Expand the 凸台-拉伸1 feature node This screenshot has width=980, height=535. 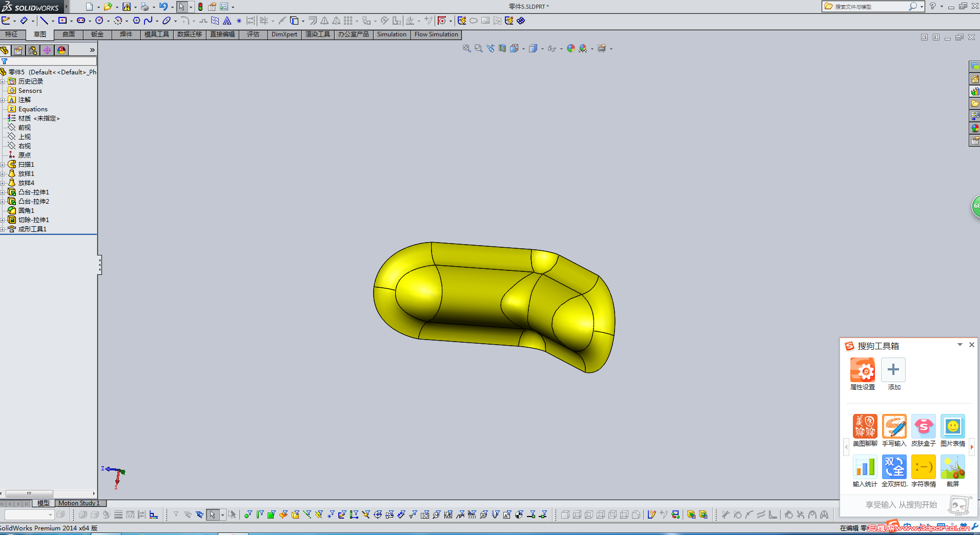pyautogui.click(x=3, y=192)
